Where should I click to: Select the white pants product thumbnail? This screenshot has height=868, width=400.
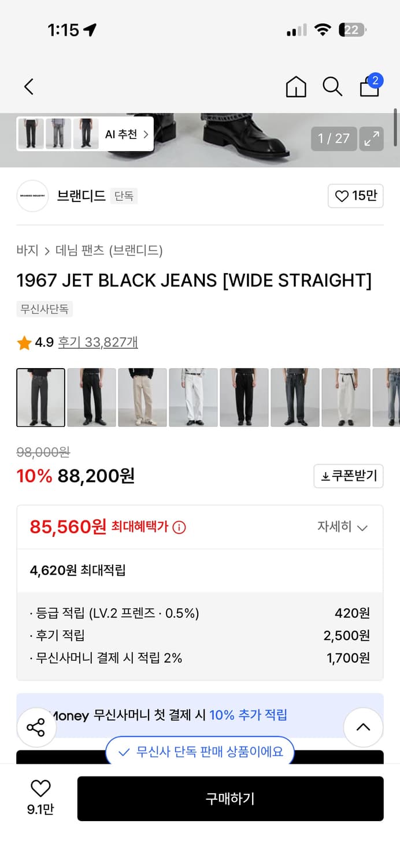[x=193, y=398]
